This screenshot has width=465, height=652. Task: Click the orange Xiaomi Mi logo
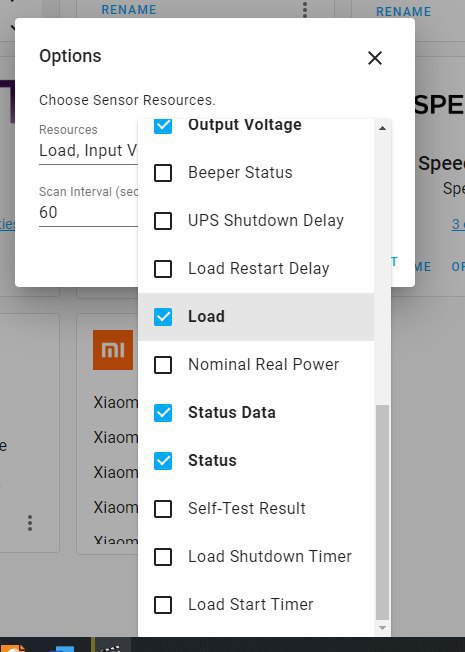[113, 350]
